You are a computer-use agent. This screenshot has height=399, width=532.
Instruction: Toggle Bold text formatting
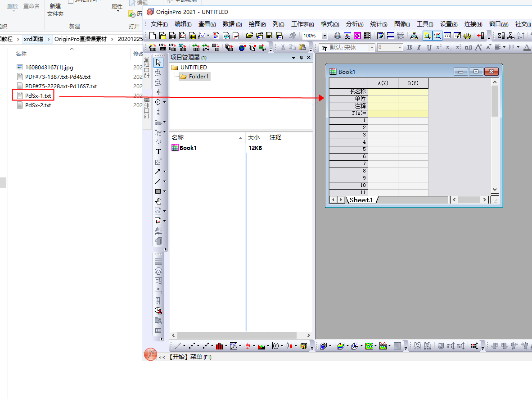[x=409, y=47]
